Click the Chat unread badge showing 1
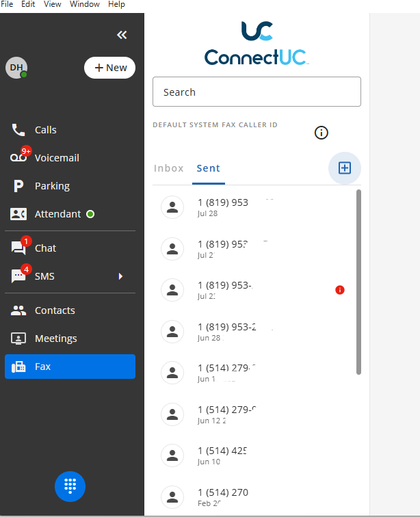 [x=26, y=241]
